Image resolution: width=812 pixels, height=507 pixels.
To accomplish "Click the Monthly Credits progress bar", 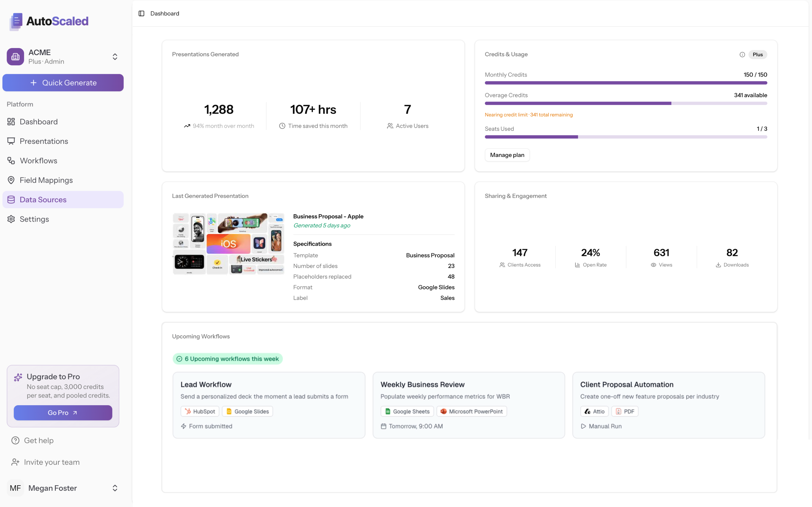I will (625, 83).
